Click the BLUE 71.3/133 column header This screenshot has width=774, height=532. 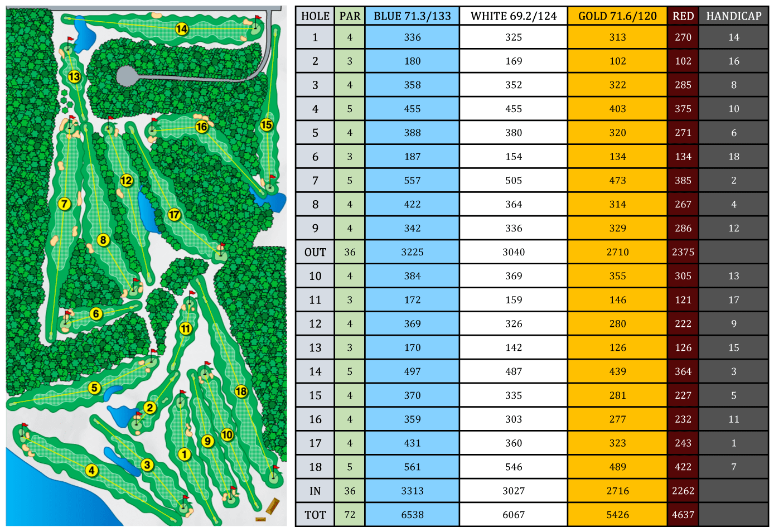[412, 16]
